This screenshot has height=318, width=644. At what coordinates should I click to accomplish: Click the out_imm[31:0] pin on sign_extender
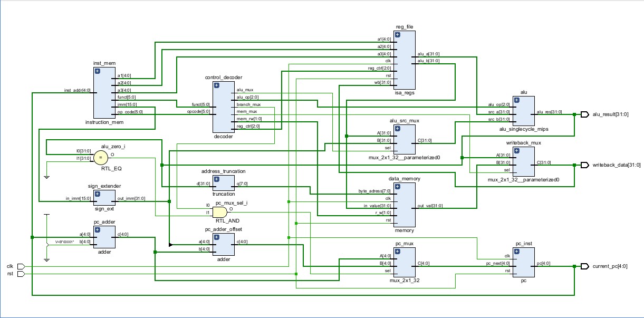click(x=131, y=198)
